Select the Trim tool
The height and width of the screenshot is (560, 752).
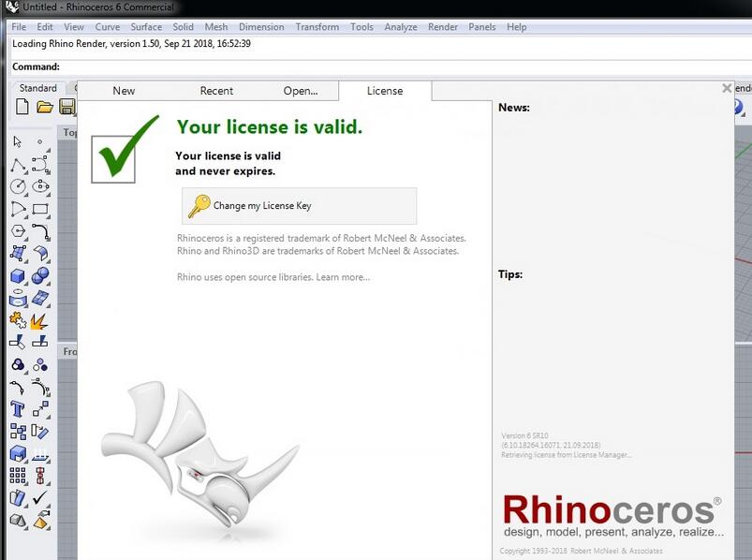pyautogui.click(x=18, y=342)
